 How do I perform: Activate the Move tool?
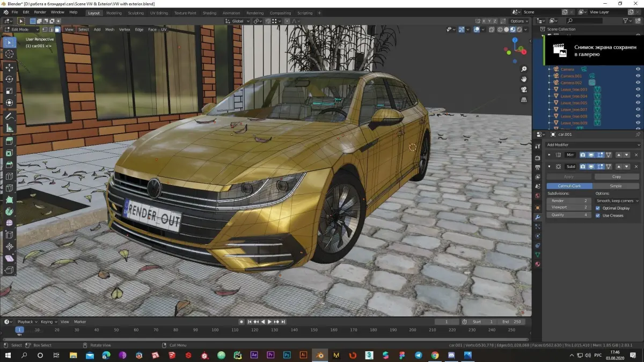coord(9,67)
